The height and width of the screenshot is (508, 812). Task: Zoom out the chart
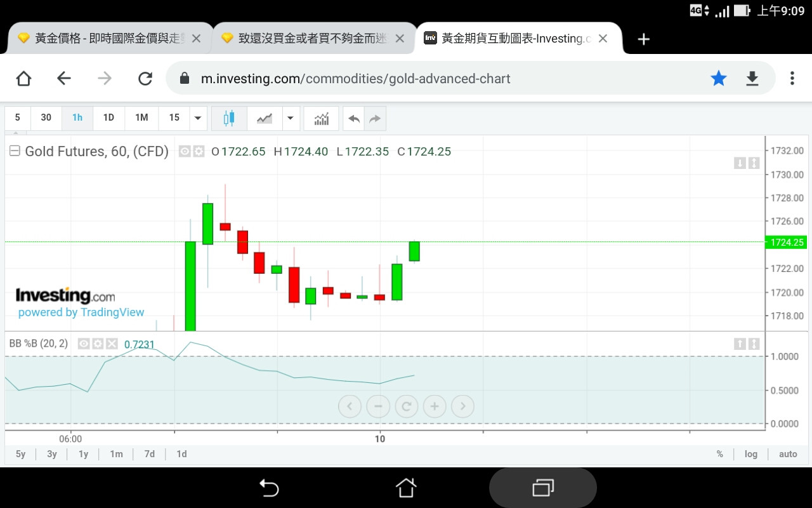(378, 406)
